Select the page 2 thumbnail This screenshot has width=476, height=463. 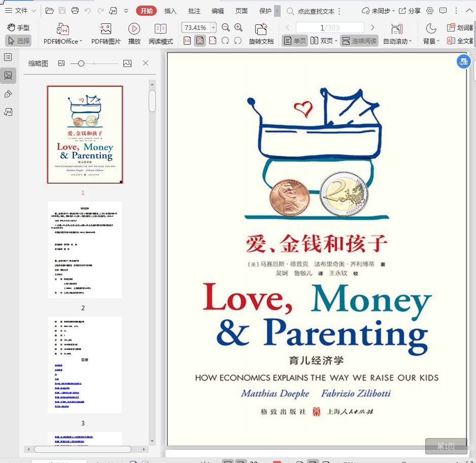point(84,249)
